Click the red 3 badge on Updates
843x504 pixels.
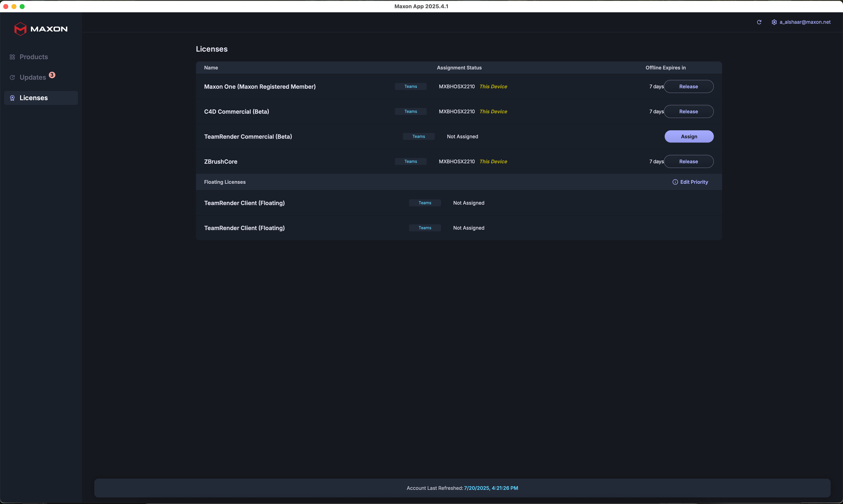[x=52, y=75]
